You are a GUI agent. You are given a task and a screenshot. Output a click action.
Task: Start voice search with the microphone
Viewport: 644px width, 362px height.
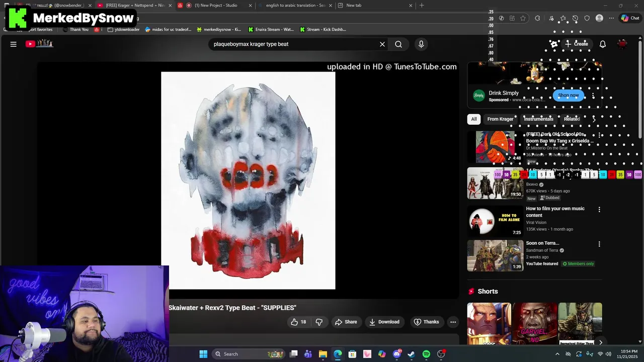pyautogui.click(x=421, y=44)
